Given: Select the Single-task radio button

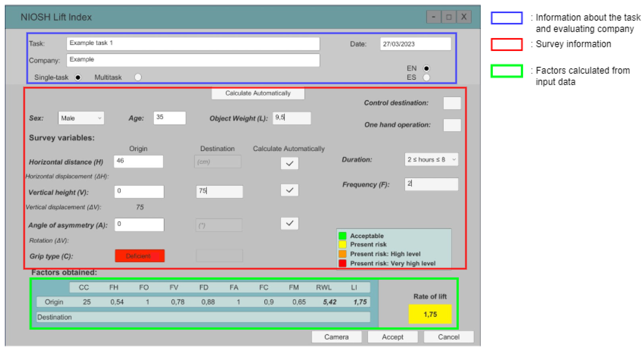Looking at the screenshot, I should click(x=78, y=77).
